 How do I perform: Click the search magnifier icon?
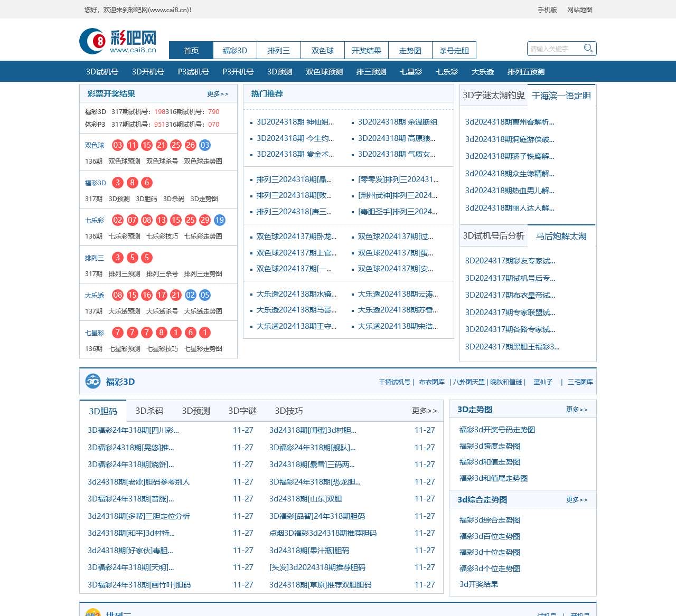click(588, 48)
